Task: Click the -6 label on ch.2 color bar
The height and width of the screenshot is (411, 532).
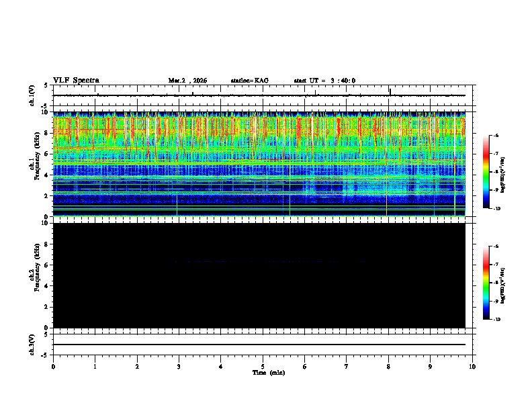Action: pos(496,246)
